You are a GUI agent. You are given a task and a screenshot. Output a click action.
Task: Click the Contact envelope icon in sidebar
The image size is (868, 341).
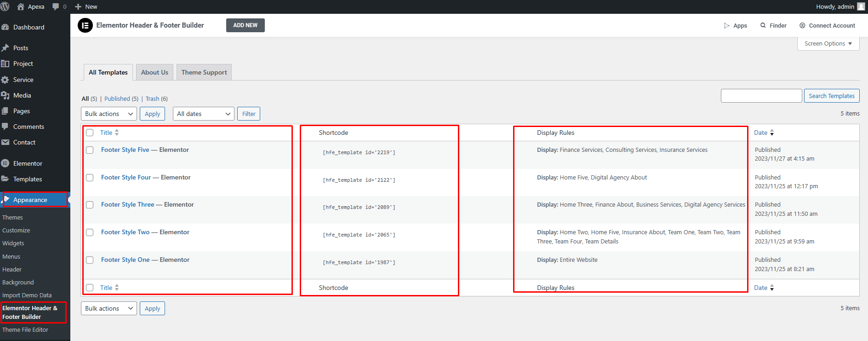[x=6, y=142]
